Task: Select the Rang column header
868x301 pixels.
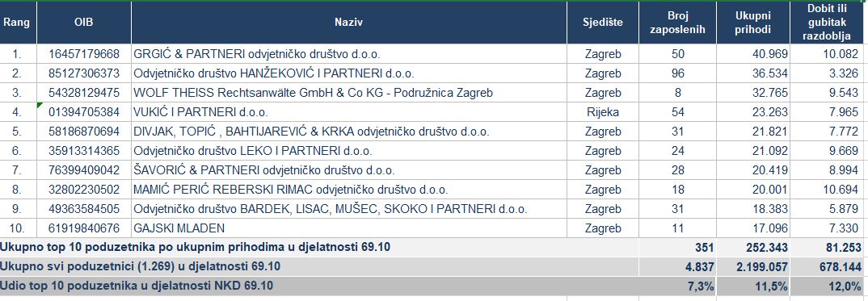Action: [19, 23]
